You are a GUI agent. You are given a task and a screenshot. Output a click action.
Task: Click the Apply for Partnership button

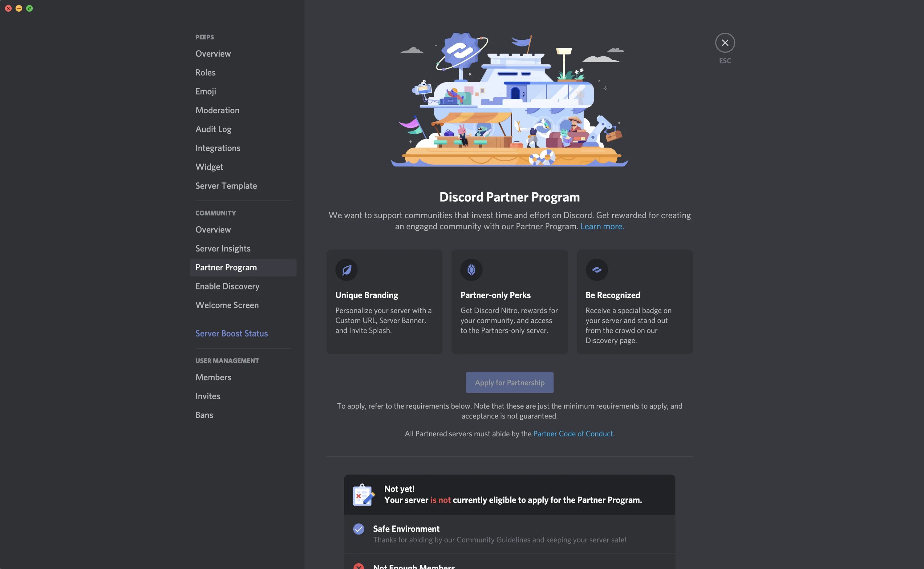pyautogui.click(x=509, y=382)
